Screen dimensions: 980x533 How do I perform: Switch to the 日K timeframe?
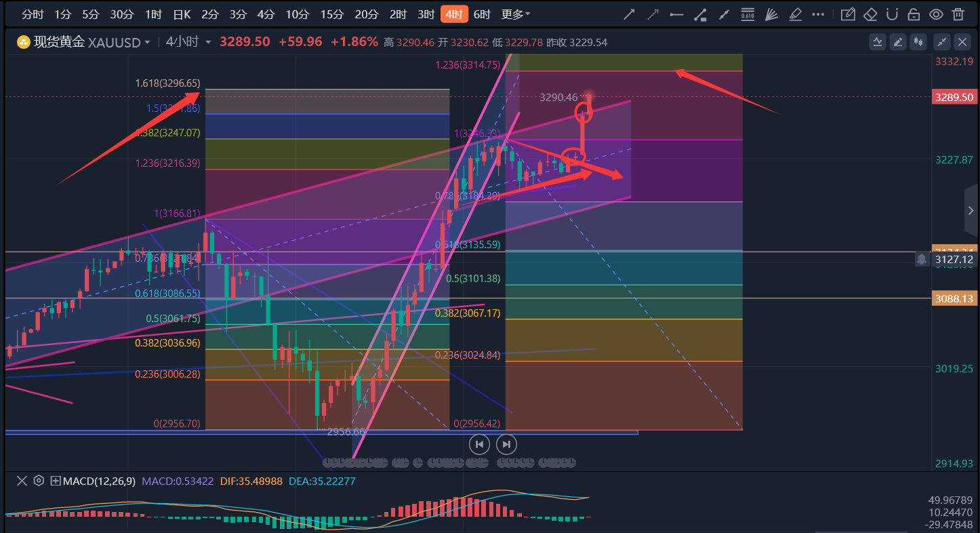point(182,14)
